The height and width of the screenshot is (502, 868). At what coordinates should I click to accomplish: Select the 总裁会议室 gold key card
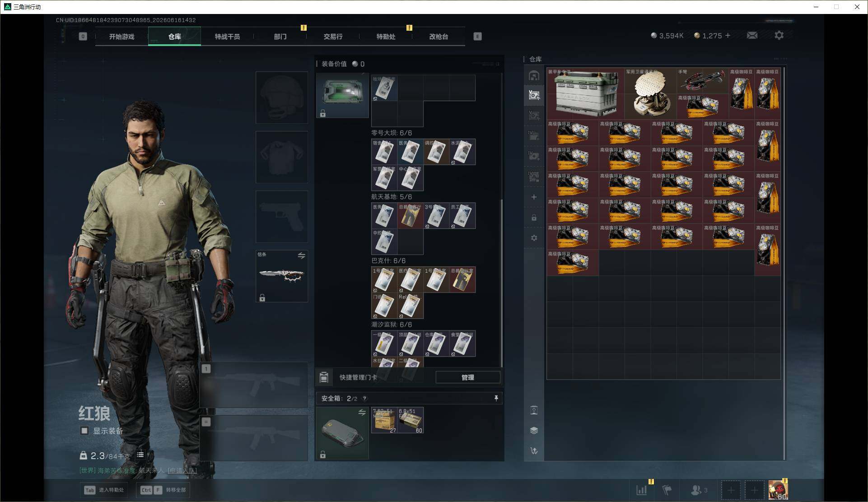point(462,280)
